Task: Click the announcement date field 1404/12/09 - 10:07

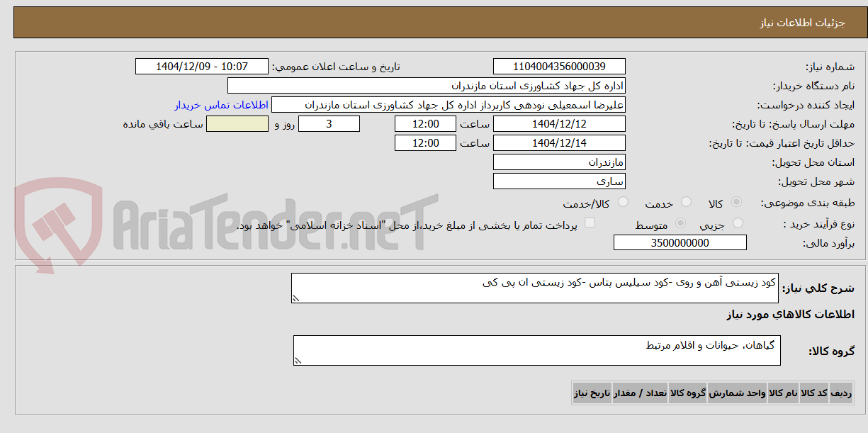Action: point(202,67)
